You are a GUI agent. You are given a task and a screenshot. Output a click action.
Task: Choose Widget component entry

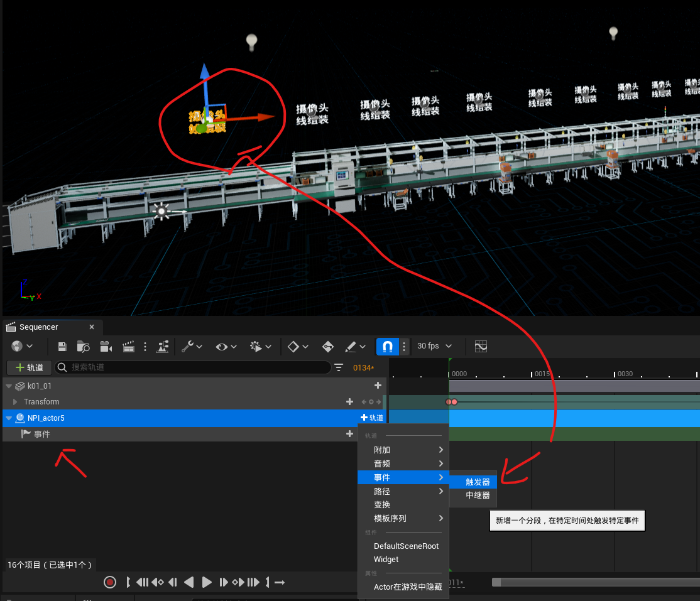403,560
